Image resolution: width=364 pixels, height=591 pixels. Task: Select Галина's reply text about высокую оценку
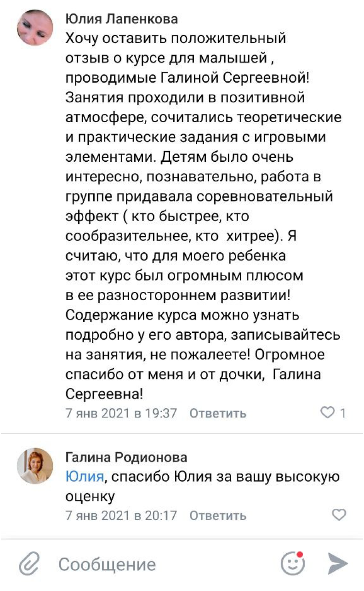pyautogui.click(x=202, y=486)
